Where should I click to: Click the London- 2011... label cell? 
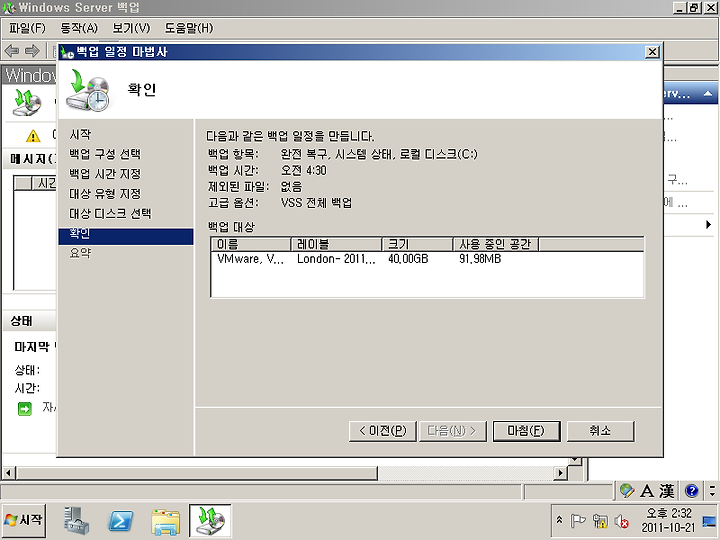[336, 259]
